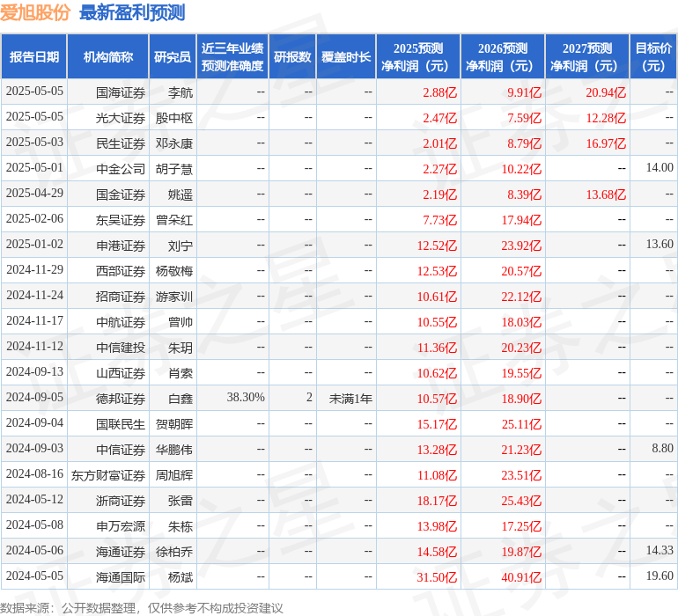Click the 研报数 column header
The height and width of the screenshot is (616, 678).
(x=292, y=57)
